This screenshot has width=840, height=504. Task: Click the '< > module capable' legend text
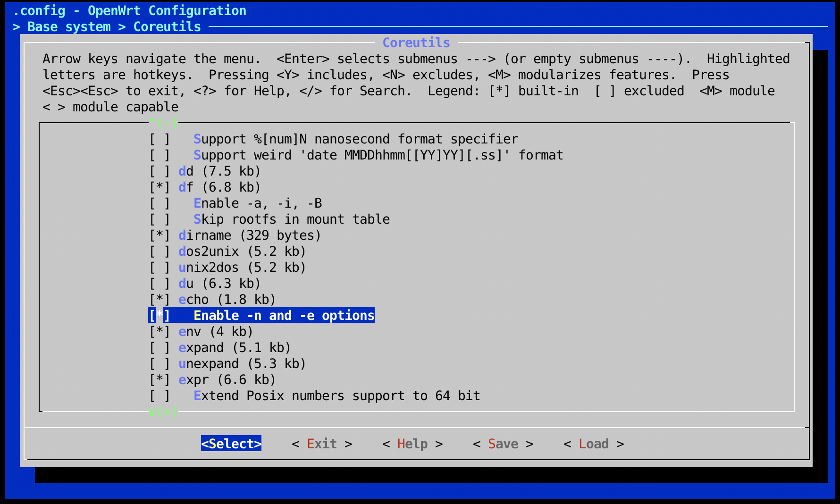coord(110,107)
